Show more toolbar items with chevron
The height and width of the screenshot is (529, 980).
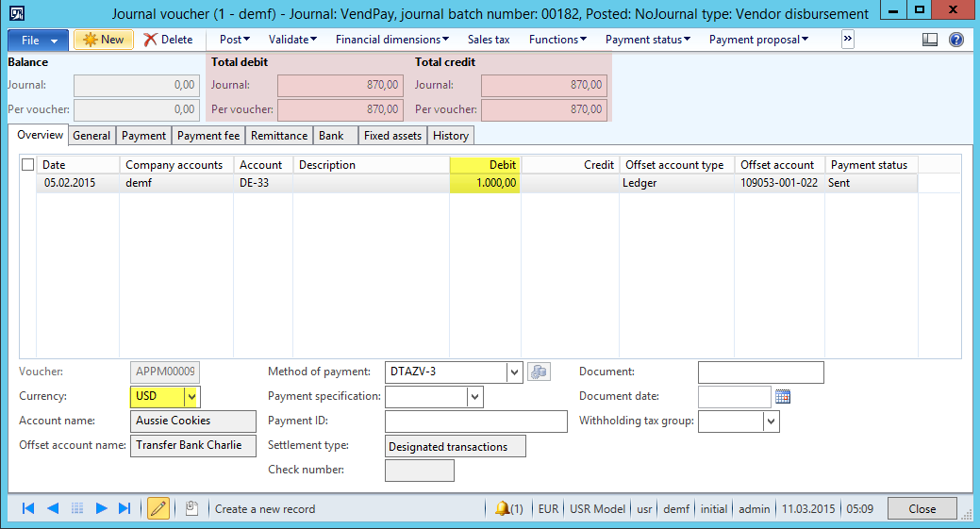tap(847, 40)
